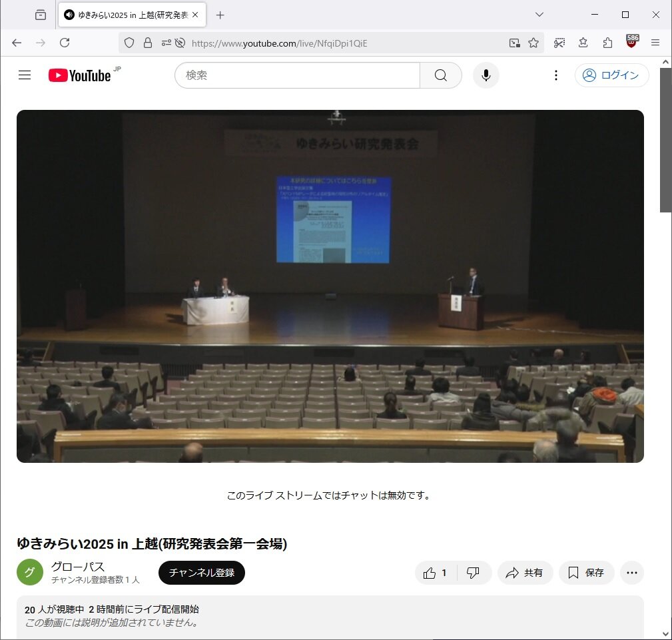Open the グローバス channel name link
This screenshot has width=672, height=640.
[x=78, y=567]
